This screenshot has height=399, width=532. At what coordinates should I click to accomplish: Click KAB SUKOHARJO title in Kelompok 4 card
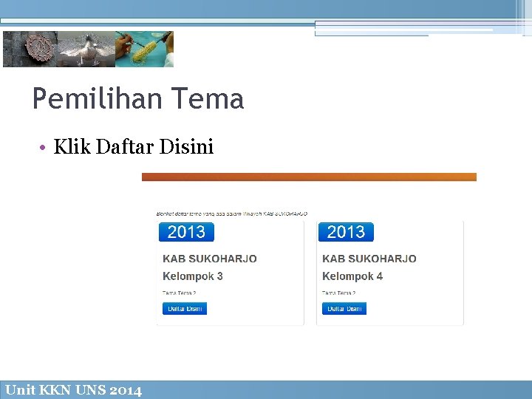[369, 259]
